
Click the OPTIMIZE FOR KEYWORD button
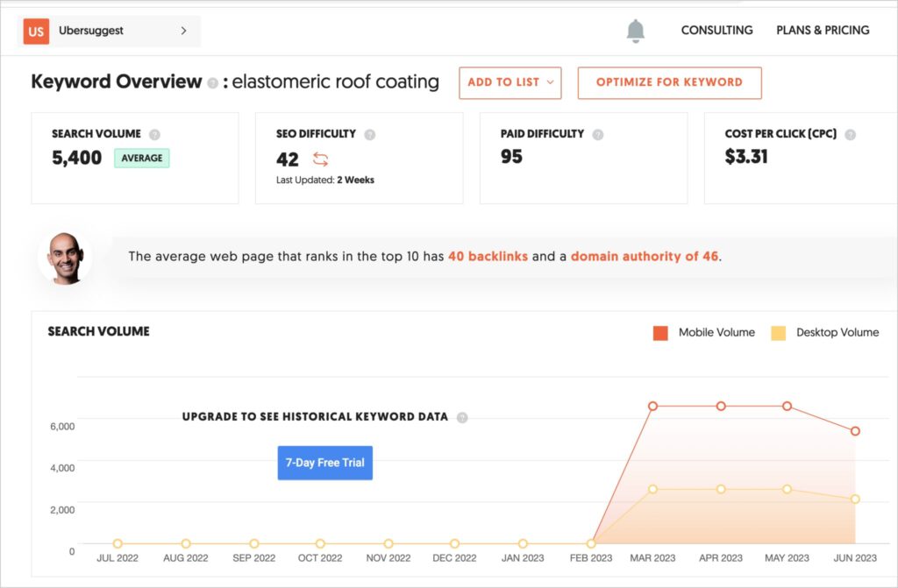tap(669, 82)
